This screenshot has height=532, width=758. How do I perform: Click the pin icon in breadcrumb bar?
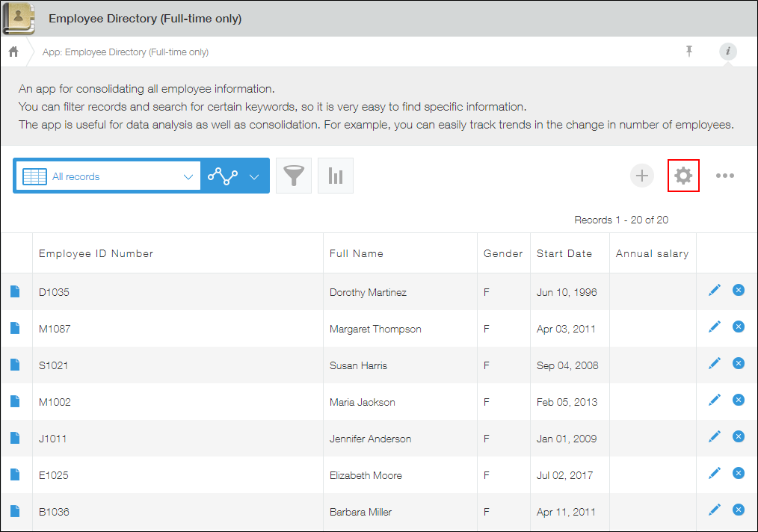(x=689, y=51)
